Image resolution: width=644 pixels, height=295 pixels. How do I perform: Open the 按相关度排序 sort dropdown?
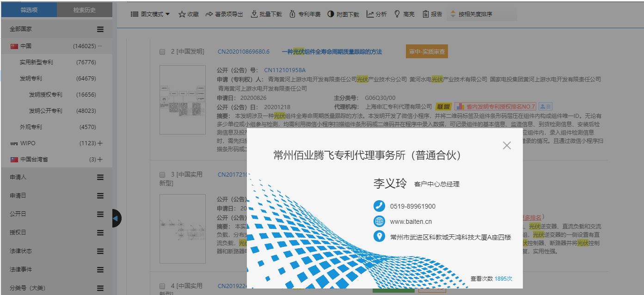pos(481,14)
